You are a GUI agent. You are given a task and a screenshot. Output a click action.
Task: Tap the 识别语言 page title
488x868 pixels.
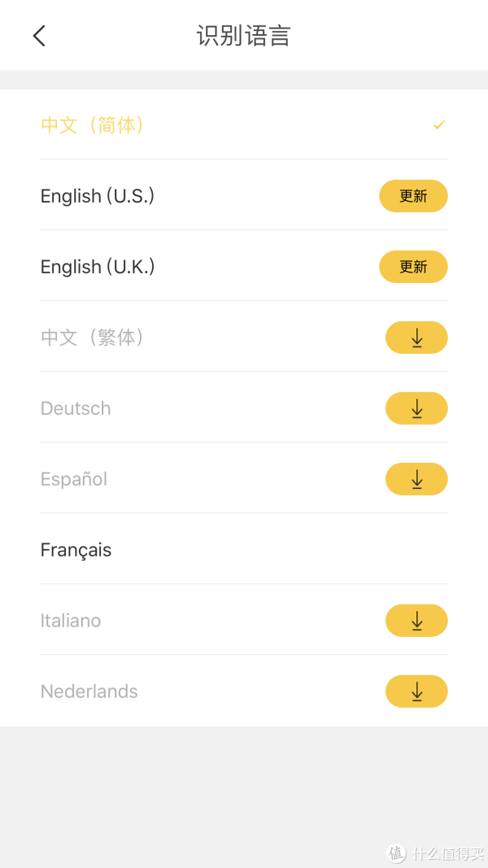point(244,36)
